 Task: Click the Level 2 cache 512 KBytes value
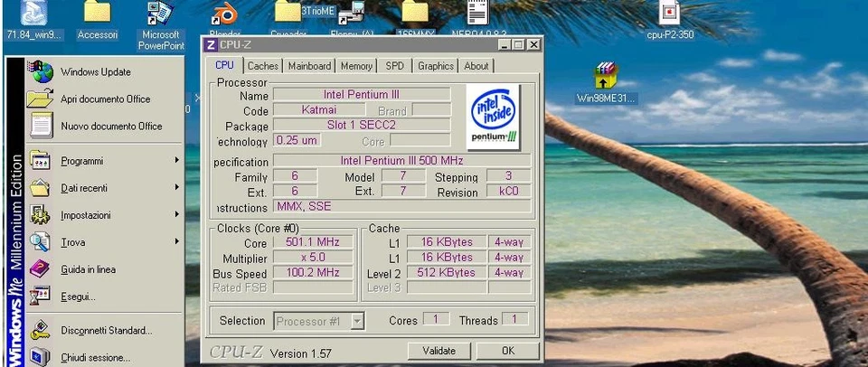[446, 272]
